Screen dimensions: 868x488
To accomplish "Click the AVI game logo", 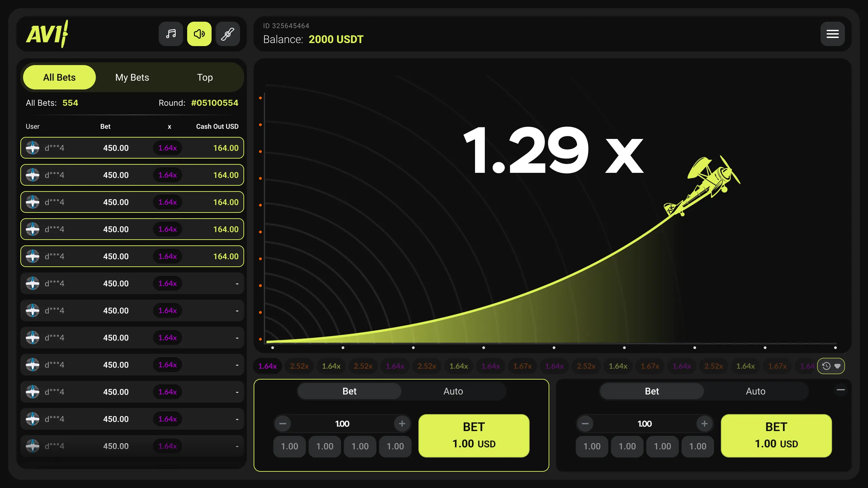I will [47, 34].
